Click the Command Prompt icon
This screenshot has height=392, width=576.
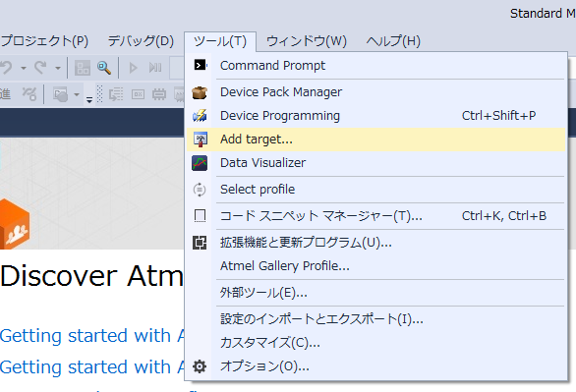[x=200, y=65]
